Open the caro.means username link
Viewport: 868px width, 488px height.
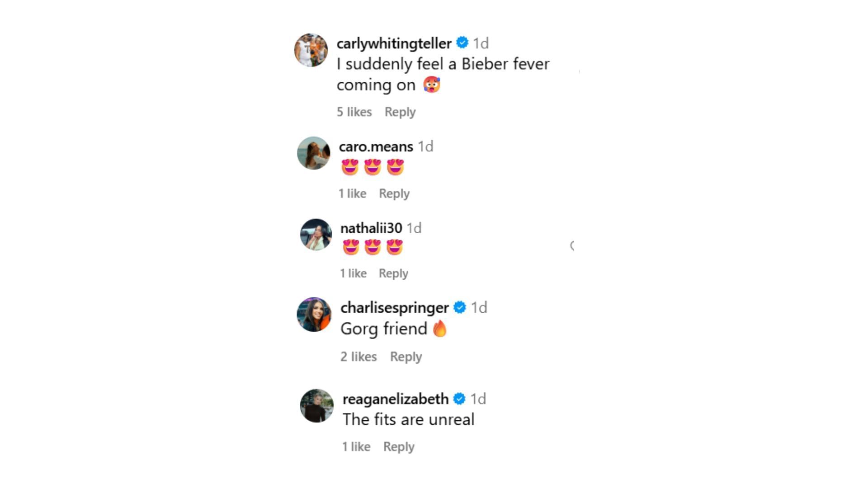tap(376, 146)
